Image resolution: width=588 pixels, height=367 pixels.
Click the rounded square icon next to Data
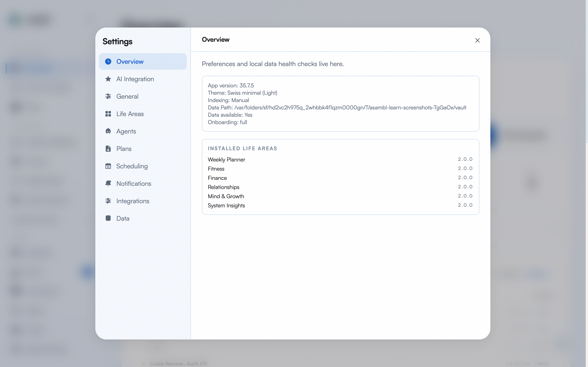pyautogui.click(x=108, y=218)
